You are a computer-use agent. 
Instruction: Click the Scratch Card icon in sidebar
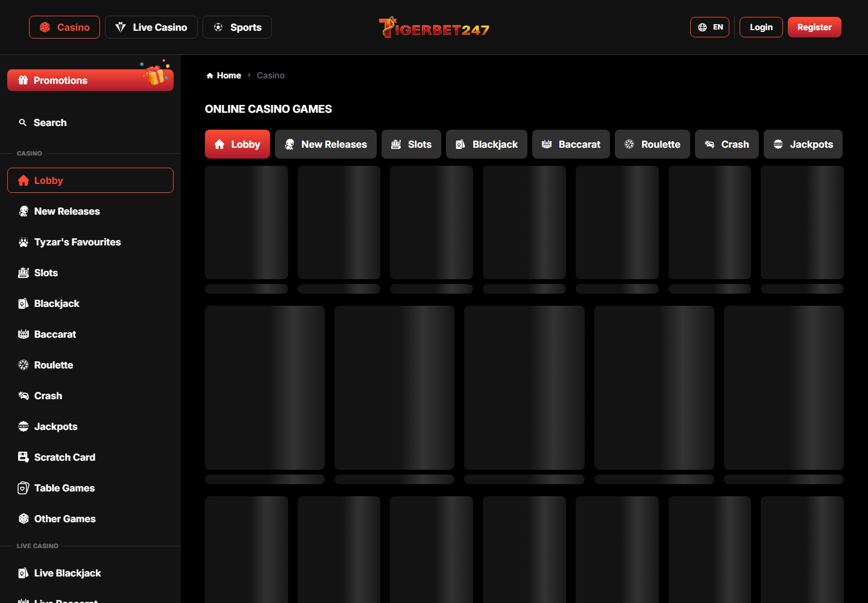click(24, 457)
